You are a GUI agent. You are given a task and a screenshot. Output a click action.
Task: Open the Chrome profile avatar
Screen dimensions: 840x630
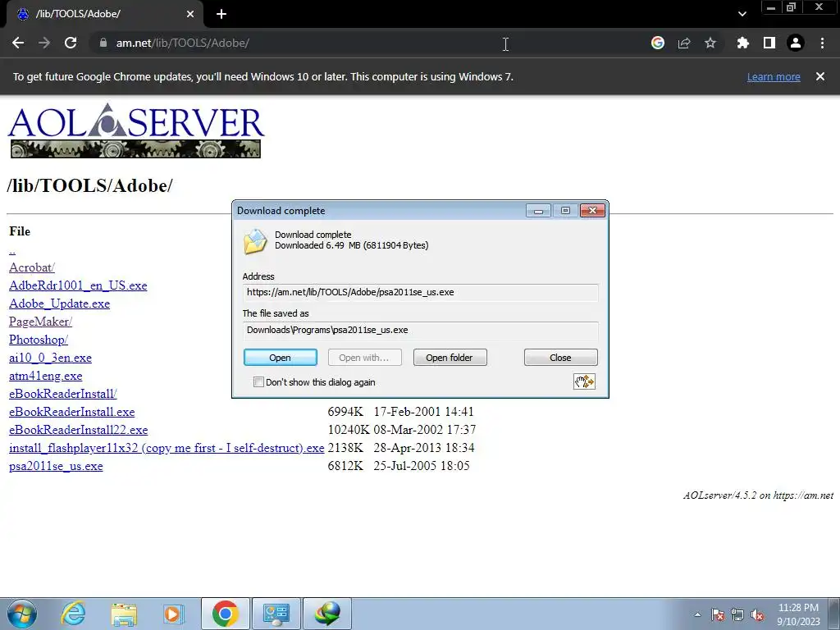coord(796,43)
